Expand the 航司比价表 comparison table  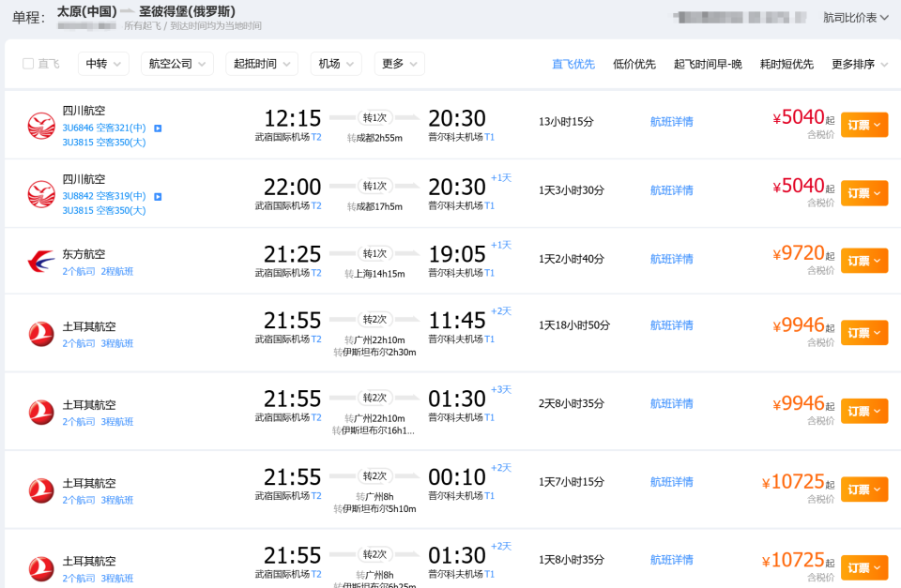(x=856, y=18)
